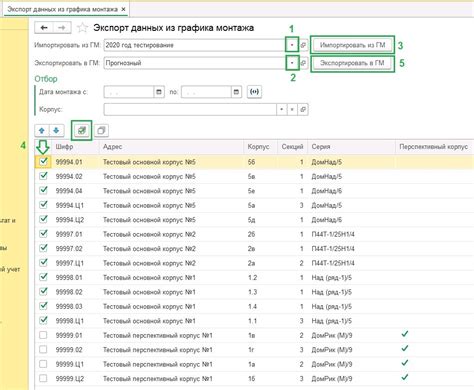This screenshot has height=390, width=474.
Task: Click the 'Экспортировать в ГМ' button
Action: 352,63
